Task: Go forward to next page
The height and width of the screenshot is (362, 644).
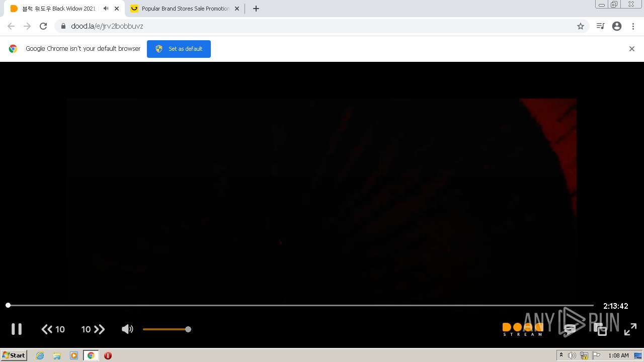Action: [27, 26]
